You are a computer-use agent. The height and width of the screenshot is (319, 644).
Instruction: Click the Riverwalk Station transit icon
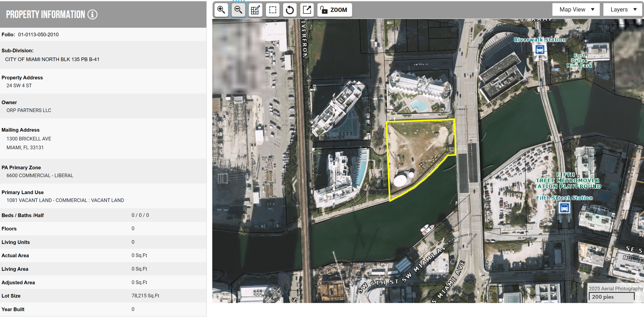[540, 50]
